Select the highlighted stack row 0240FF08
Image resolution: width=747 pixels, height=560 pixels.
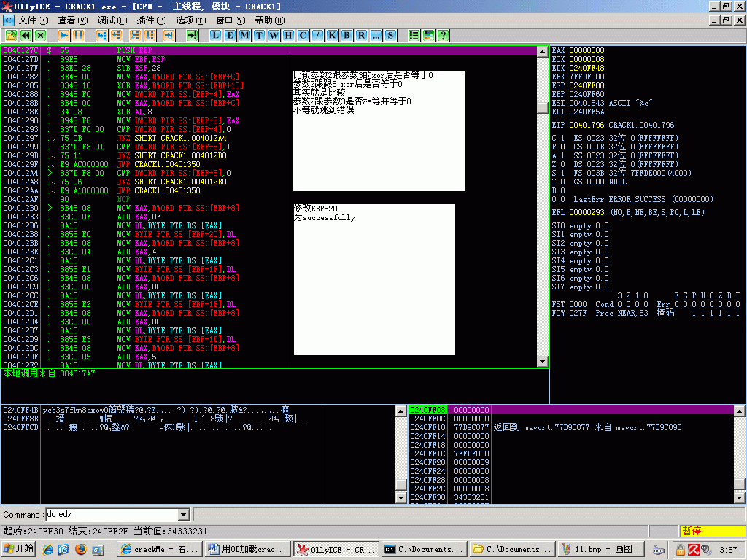(x=571, y=410)
